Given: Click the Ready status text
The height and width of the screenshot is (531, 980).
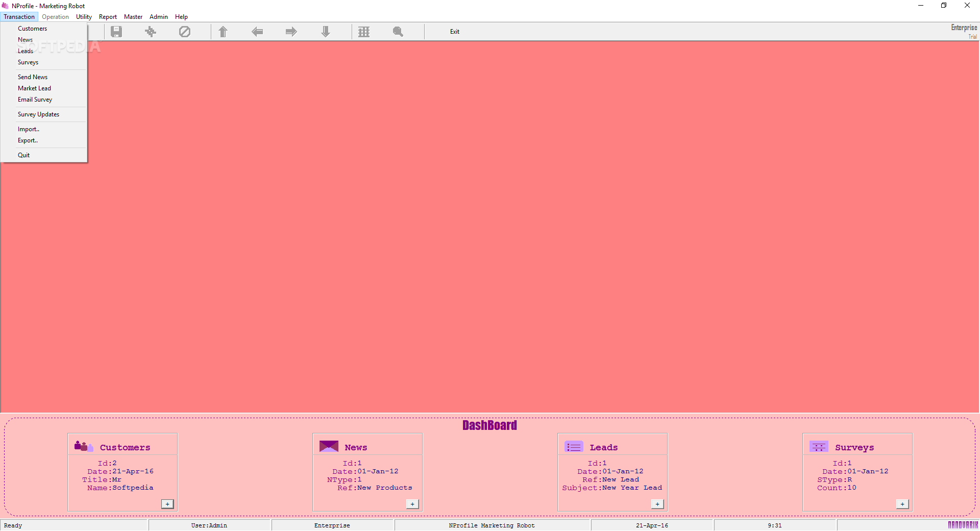Looking at the screenshot, I should (13, 525).
